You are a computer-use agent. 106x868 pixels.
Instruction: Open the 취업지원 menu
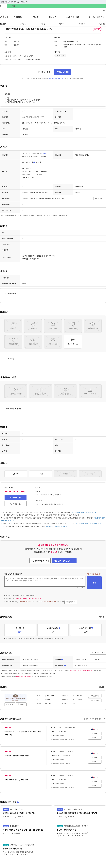[35, 17]
